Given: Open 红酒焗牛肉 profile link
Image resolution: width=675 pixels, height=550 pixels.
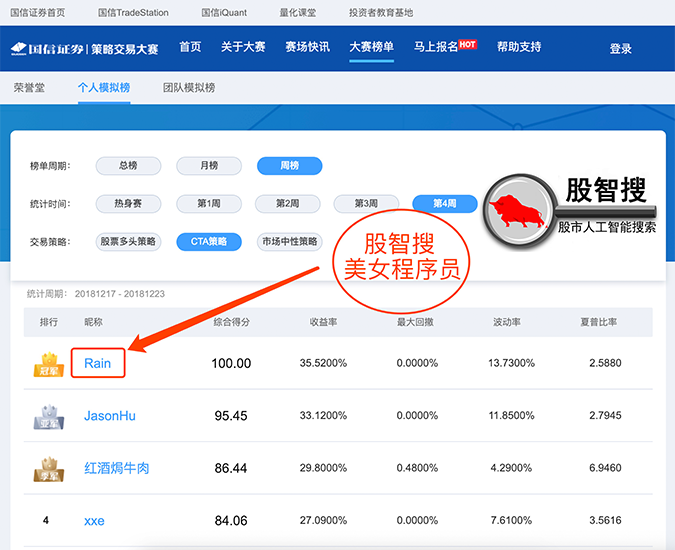Looking at the screenshot, I should click(x=117, y=468).
